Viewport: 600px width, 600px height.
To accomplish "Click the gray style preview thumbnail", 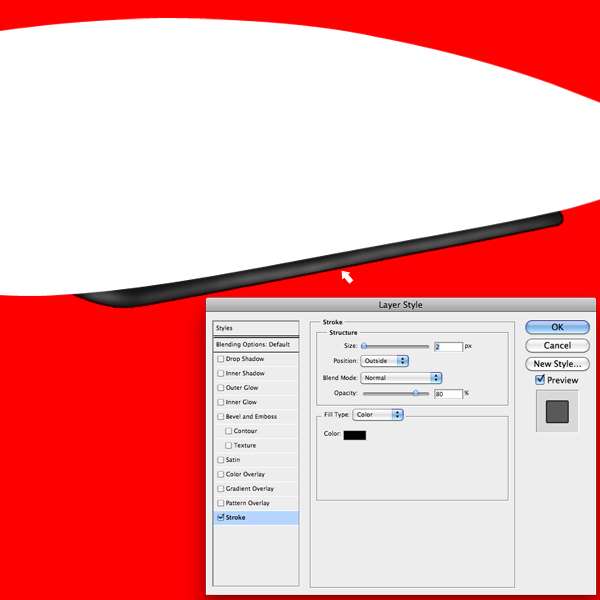I will pos(557,411).
